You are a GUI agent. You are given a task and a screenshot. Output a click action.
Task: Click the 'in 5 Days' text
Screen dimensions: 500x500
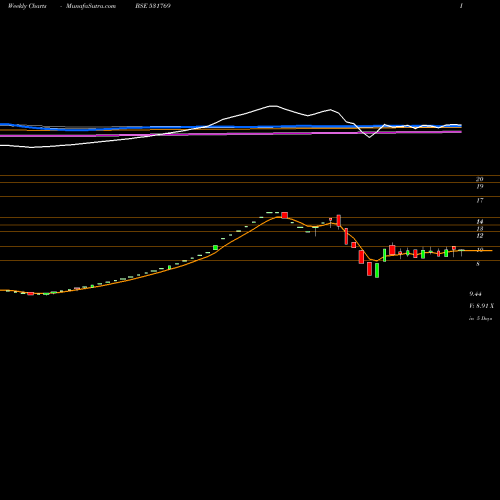click(x=480, y=318)
